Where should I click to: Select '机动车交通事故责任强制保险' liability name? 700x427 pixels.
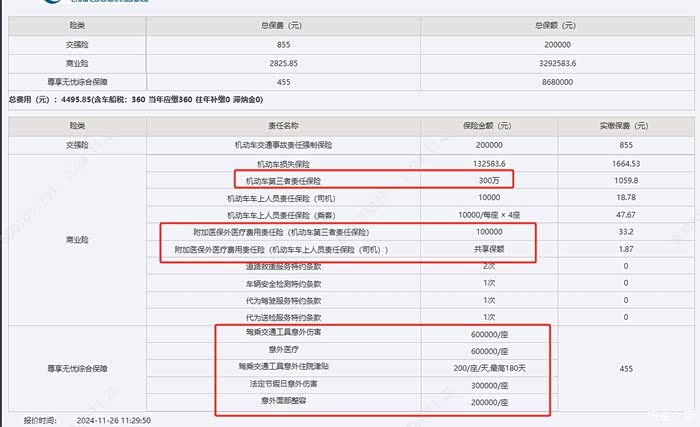[283, 145]
